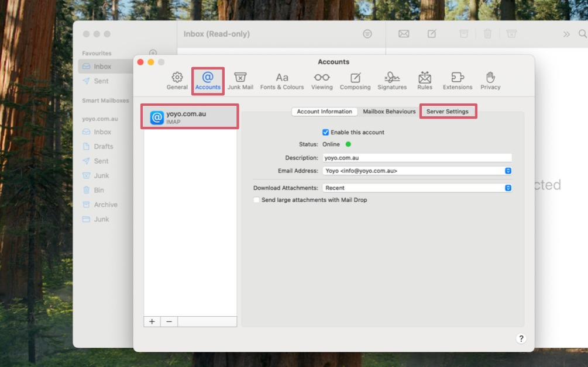Screen dimensions: 588x367
Task: Switch to the Account Information tab
Action: click(x=324, y=112)
